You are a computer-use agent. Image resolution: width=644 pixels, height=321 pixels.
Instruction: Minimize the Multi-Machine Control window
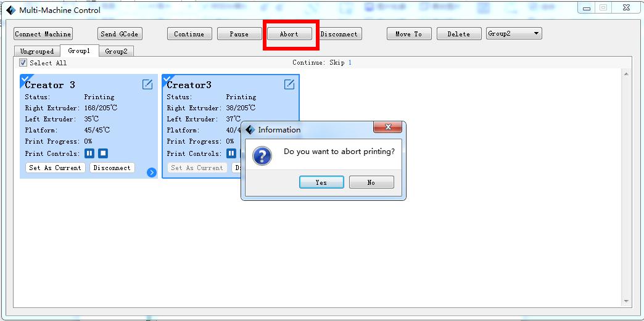pyautogui.click(x=587, y=8)
